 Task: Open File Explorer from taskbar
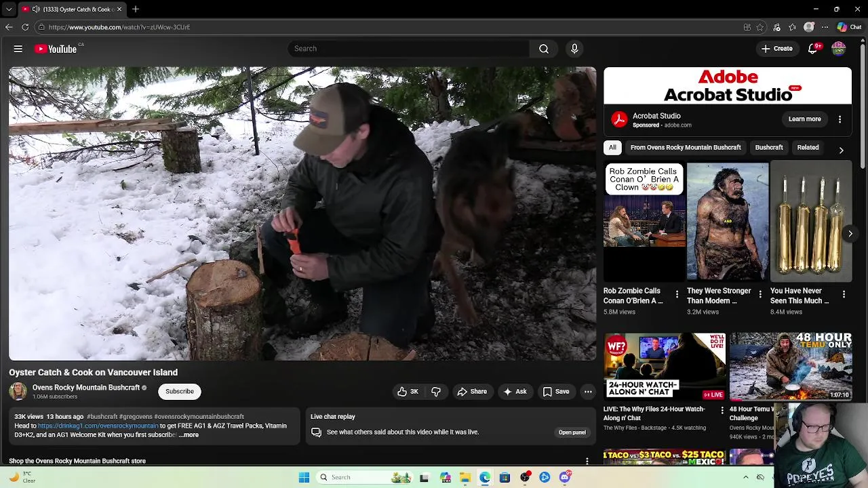(465, 477)
